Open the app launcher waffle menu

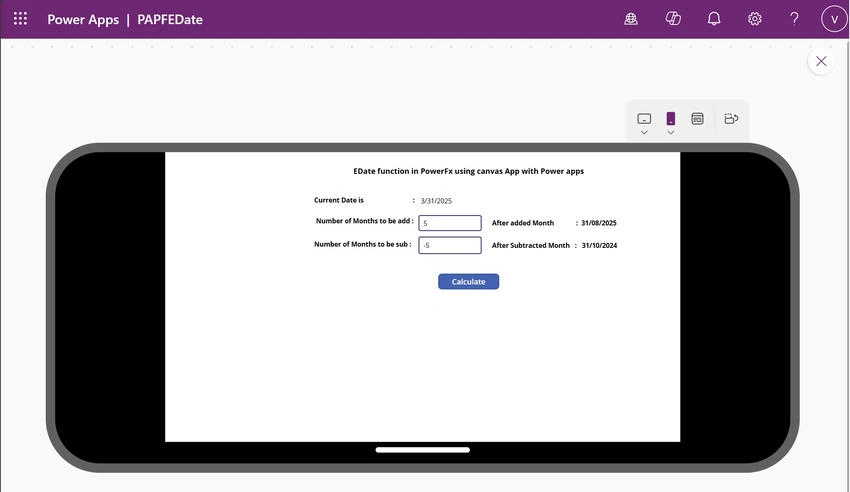[20, 19]
